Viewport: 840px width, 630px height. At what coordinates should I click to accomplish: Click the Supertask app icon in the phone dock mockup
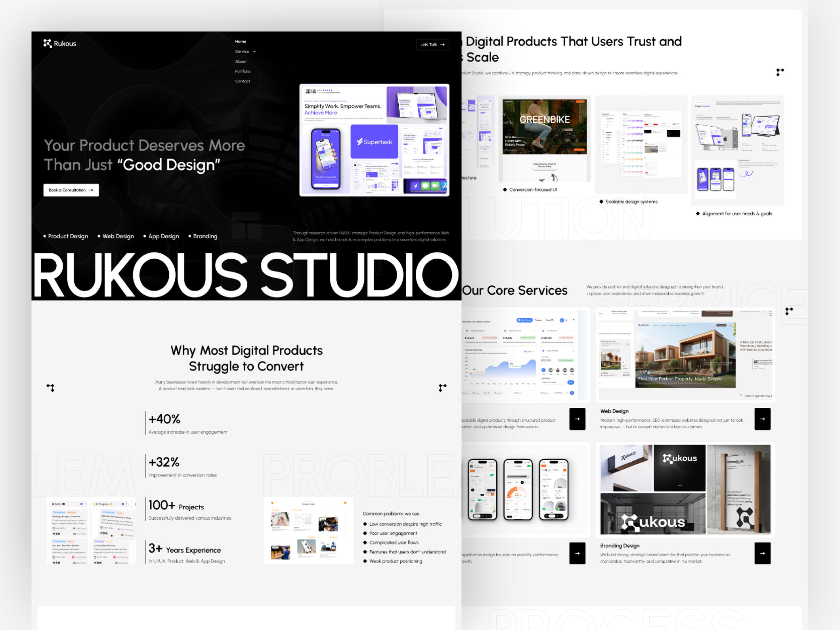[415, 186]
